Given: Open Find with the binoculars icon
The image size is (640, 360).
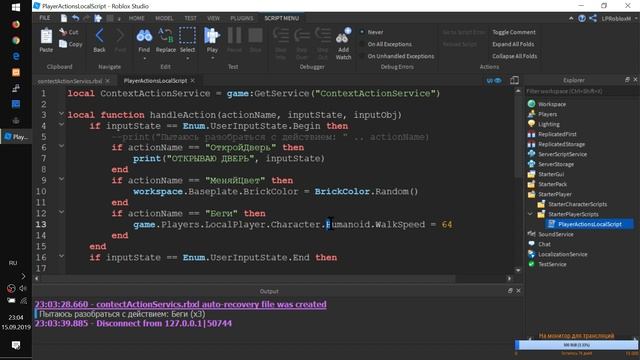Looking at the screenshot, I should pyautogui.click(x=144, y=36).
